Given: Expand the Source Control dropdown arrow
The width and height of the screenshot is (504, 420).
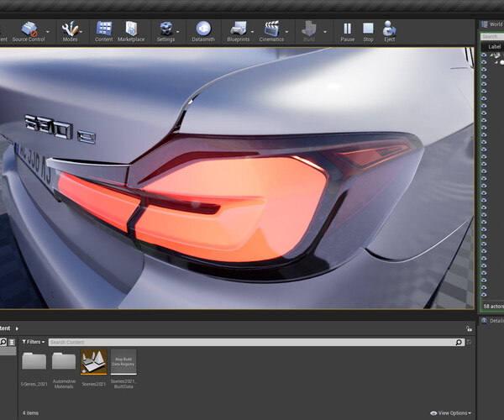Looking at the screenshot, I should click(x=48, y=32).
